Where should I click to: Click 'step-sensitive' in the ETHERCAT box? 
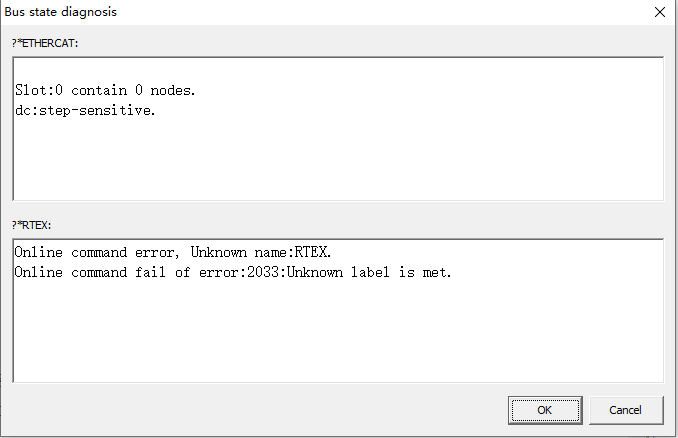click(95, 110)
